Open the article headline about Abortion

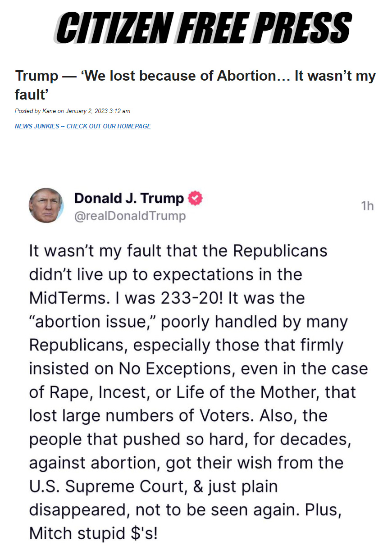195,85
